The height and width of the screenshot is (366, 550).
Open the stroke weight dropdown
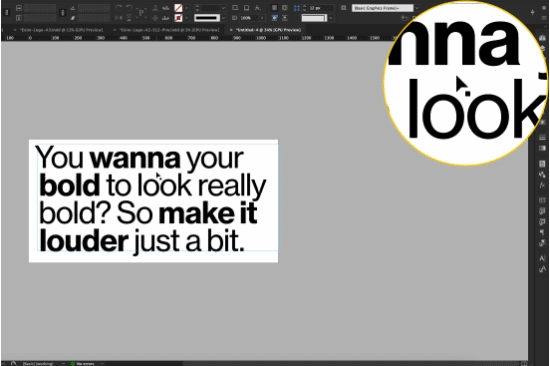coord(223,8)
